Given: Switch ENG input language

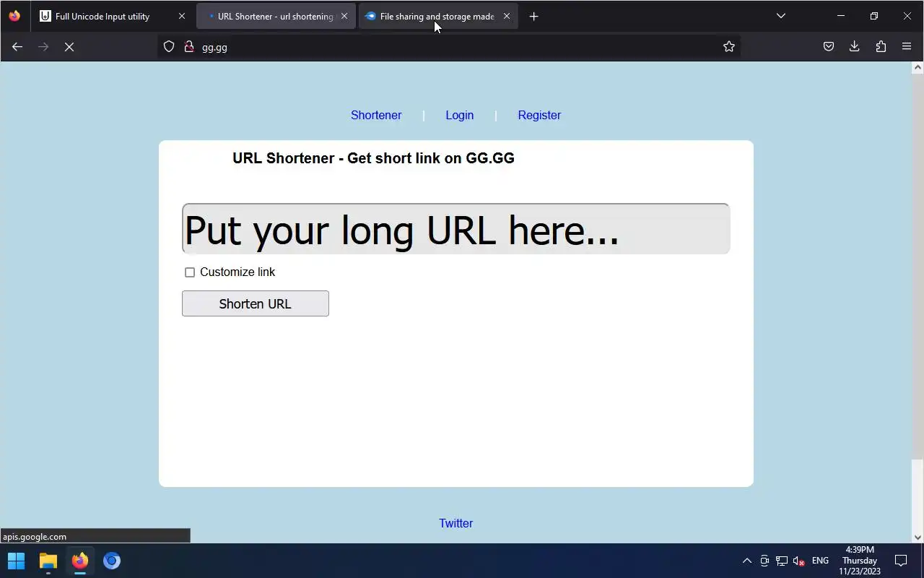Looking at the screenshot, I should (820, 561).
